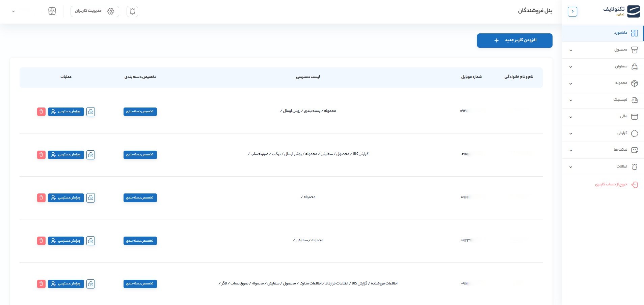644x305 pixels.
Task: Click افزودن کاربر جدید button
Action: click(514, 40)
